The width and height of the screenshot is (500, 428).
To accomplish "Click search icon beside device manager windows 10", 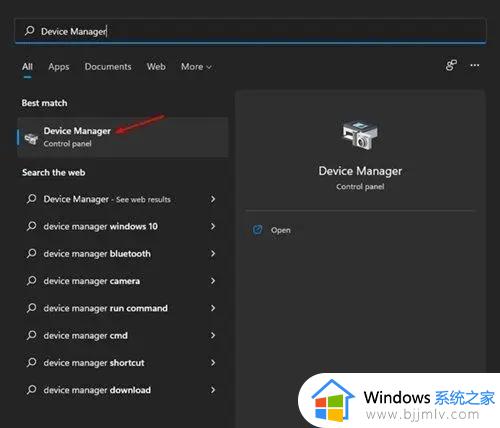I will point(31,226).
